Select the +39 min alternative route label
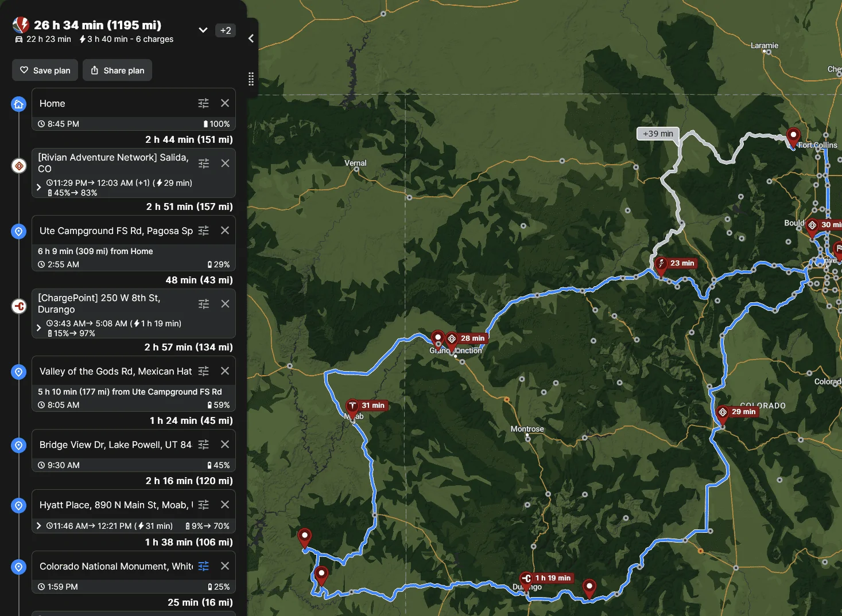 point(658,134)
